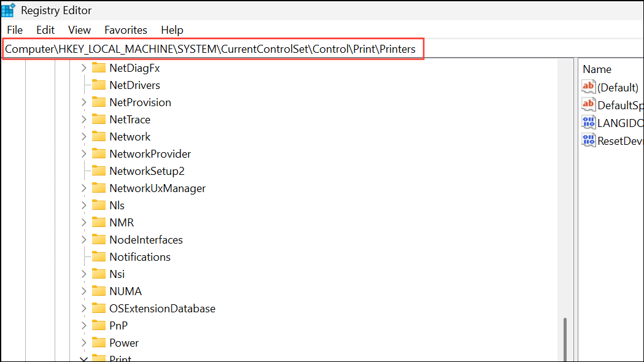Open the Edit menu
The image size is (644, 362).
pyautogui.click(x=45, y=29)
